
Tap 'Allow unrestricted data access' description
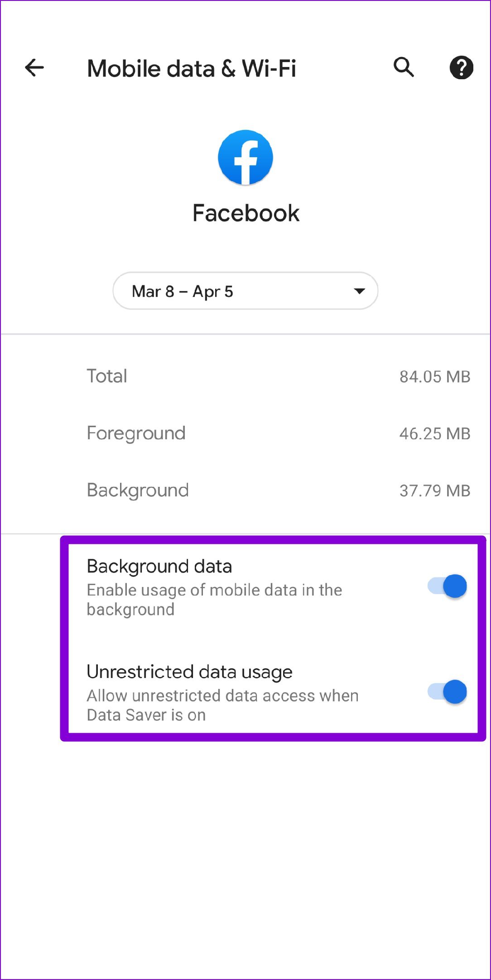(223, 705)
